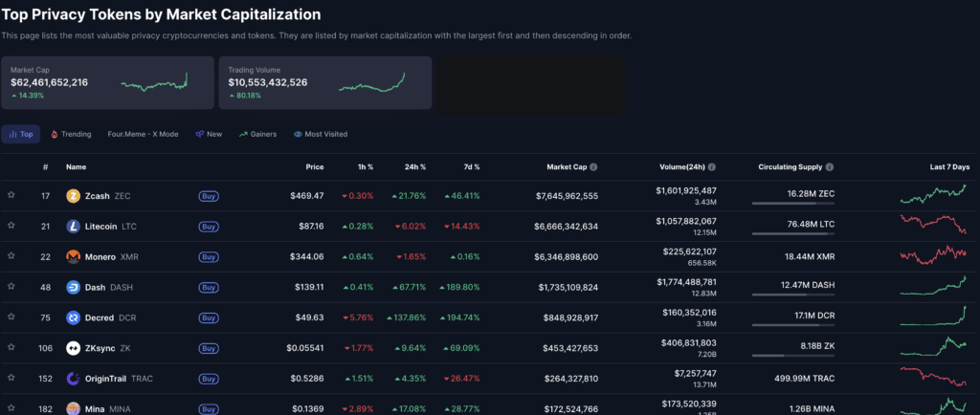The image size is (980, 415).
Task: Star Decred for the watchlist
Action: [11, 317]
